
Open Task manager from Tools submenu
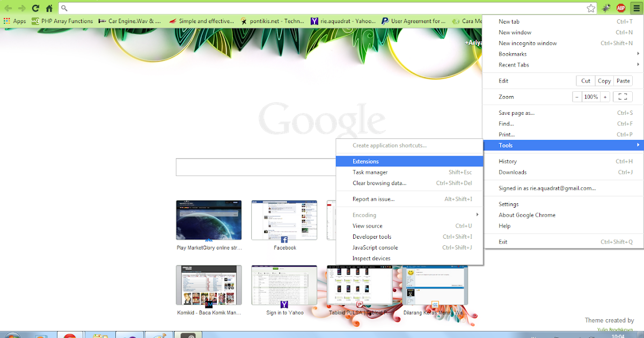click(x=409, y=172)
